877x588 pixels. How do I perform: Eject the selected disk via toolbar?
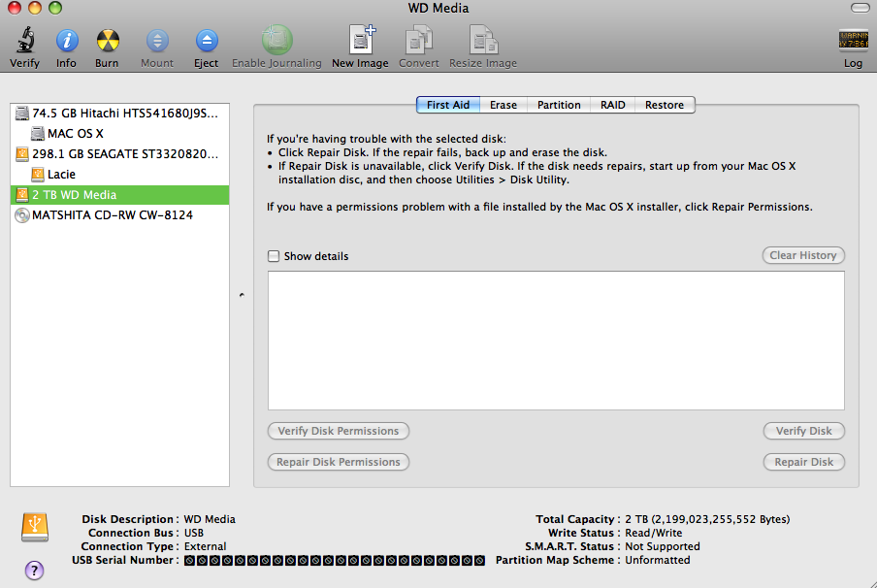(207, 41)
